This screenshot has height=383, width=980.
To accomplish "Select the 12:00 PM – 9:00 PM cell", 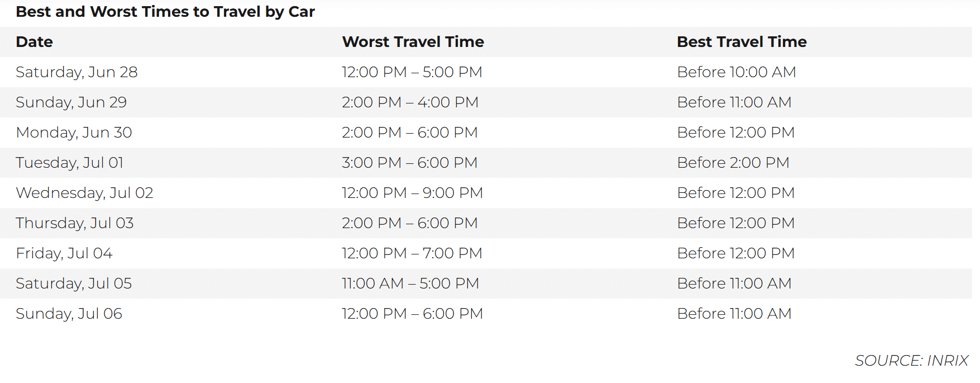I will [413, 193].
